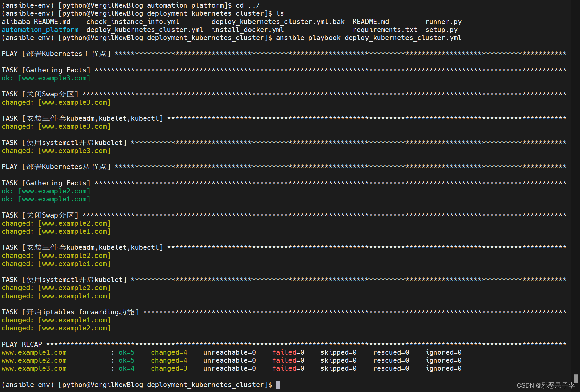Click the PLAY RECAP heading
The width and height of the screenshot is (580, 392).
pyautogui.click(x=22, y=344)
